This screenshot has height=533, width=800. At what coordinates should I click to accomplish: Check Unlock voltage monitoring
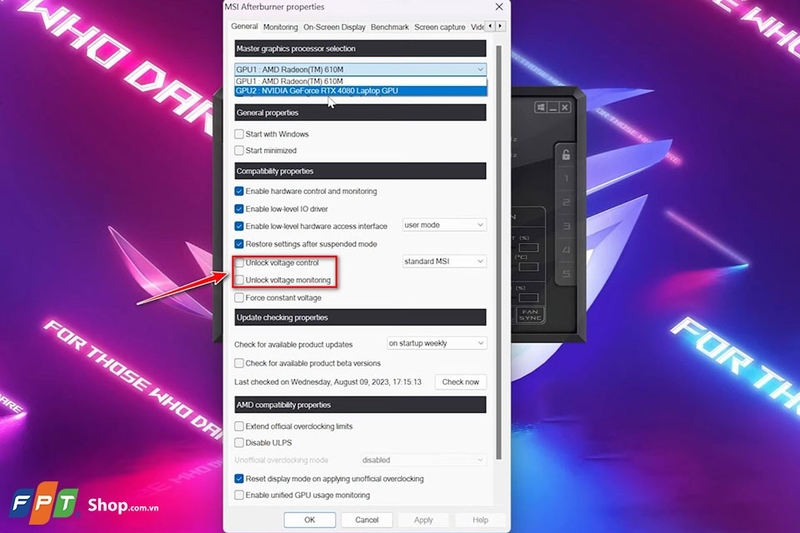click(239, 280)
